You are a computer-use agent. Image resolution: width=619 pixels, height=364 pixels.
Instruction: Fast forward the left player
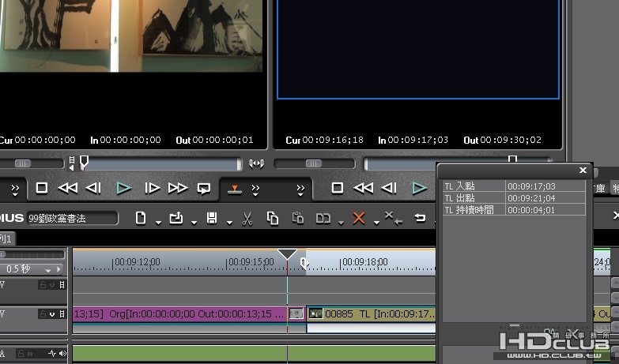(178, 188)
